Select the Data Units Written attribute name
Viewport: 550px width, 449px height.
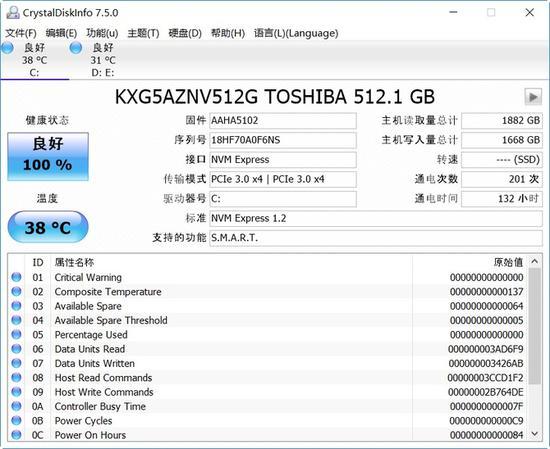(x=95, y=363)
